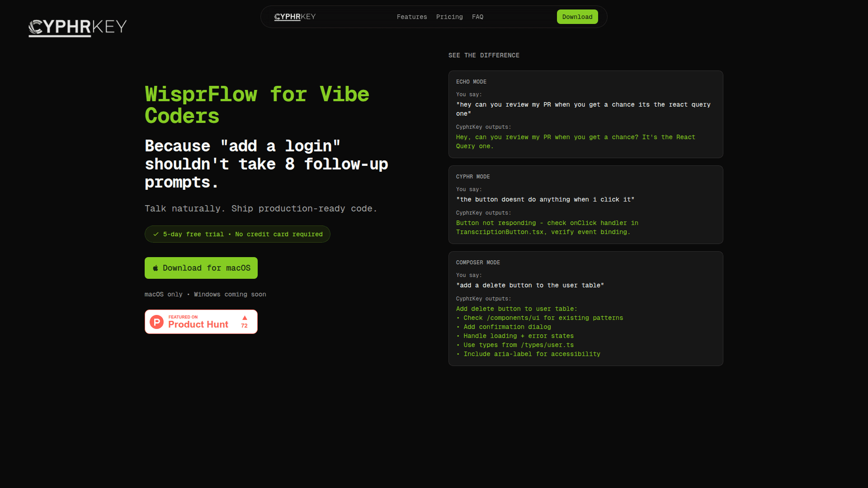This screenshot has width=868, height=488.
Task: Click the Windows coming soon text
Action: 230,294
